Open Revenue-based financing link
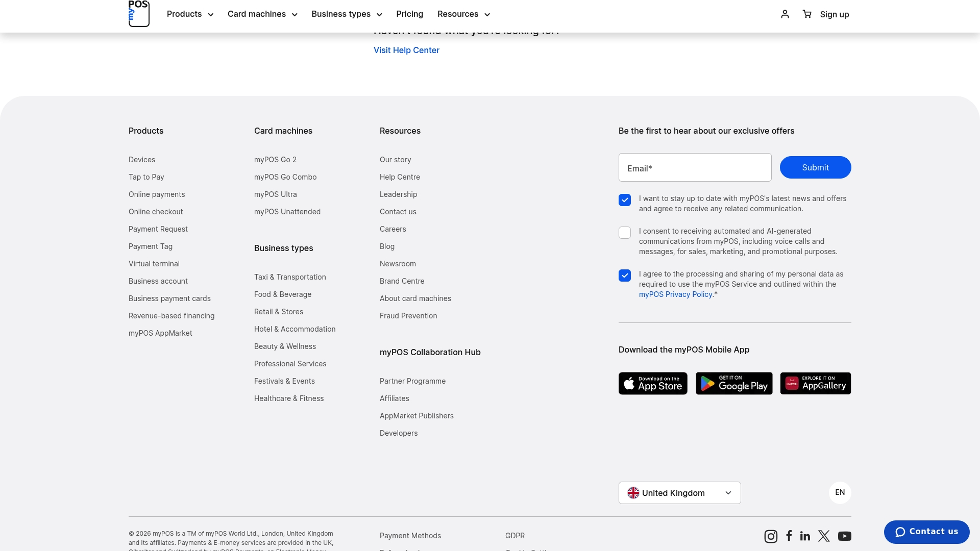This screenshot has height=551, width=980. 171,316
